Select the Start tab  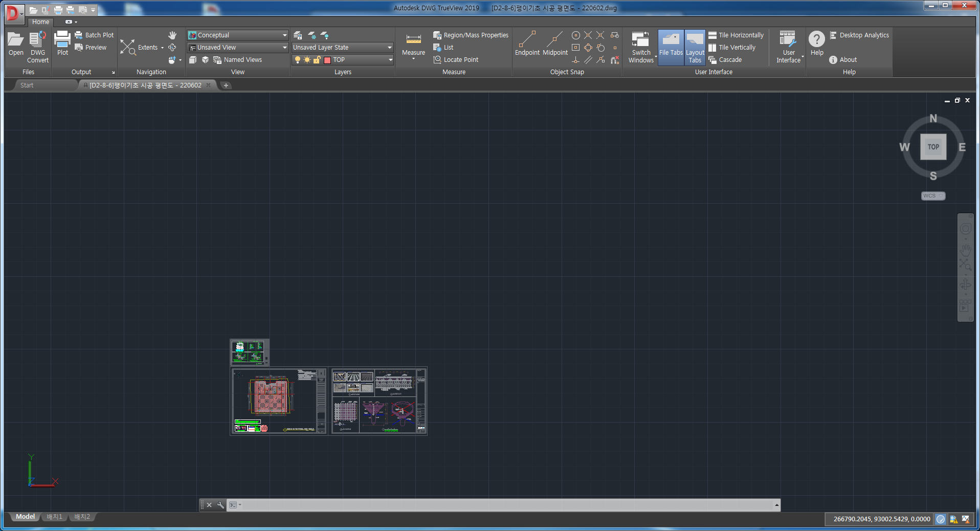(x=27, y=85)
